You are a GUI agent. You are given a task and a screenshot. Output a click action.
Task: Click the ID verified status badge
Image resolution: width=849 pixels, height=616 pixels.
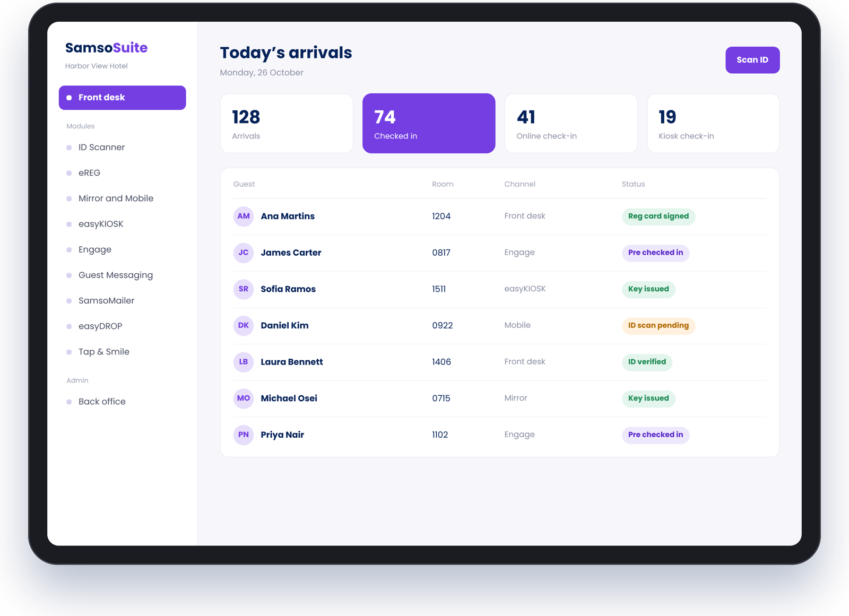coord(647,362)
